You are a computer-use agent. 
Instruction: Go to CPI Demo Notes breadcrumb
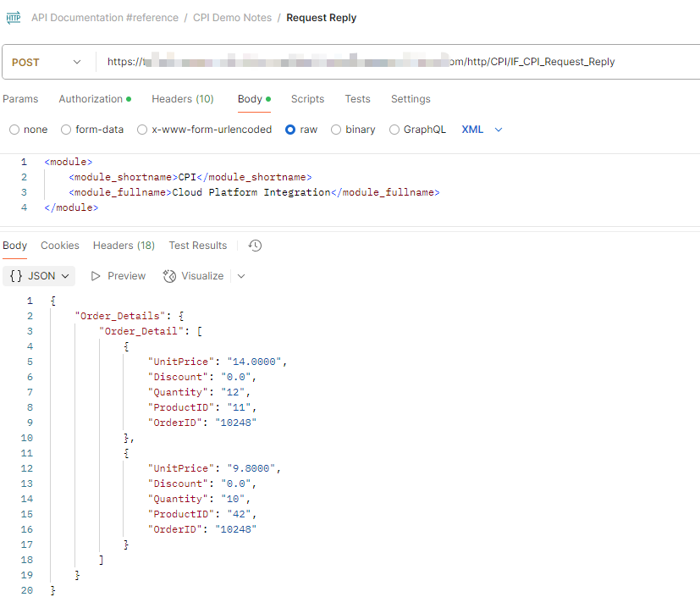tap(232, 18)
